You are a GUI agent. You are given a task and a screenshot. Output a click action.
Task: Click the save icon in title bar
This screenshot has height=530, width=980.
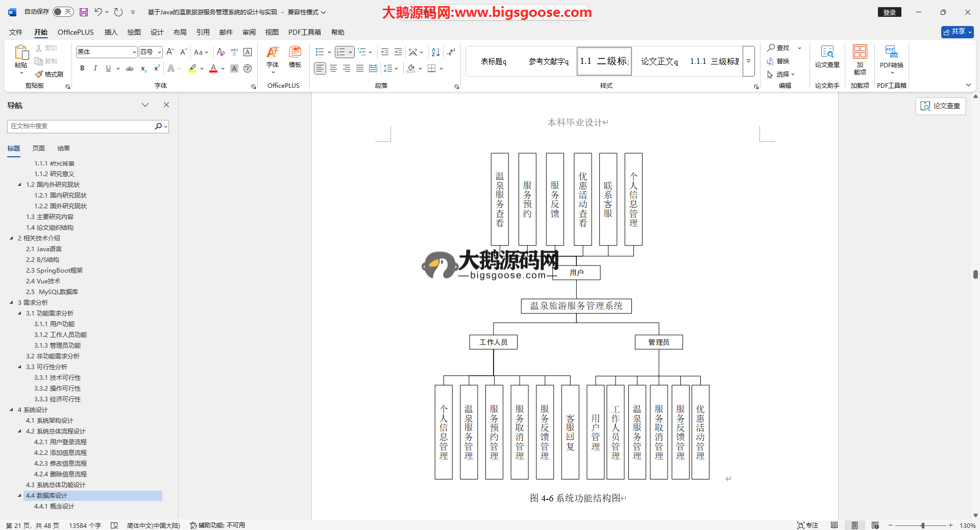[84, 12]
